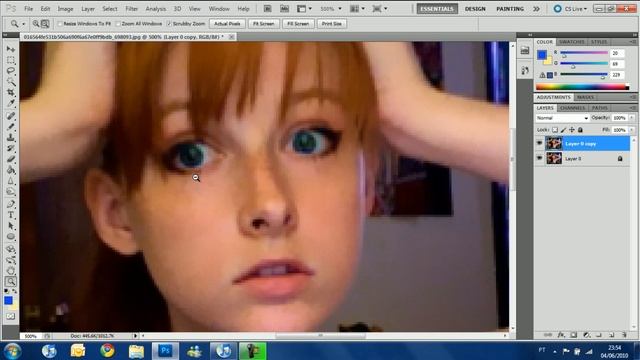Switch to the Paths tab

[x=600, y=108]
